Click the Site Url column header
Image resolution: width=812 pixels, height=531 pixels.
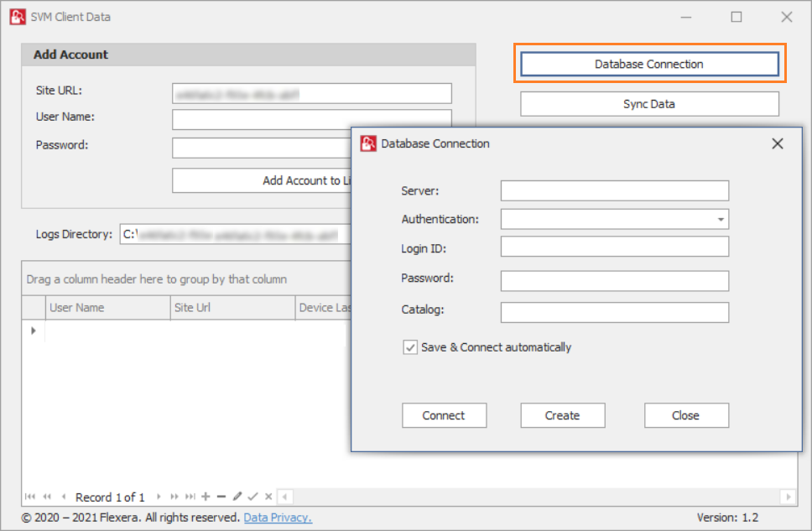(231, 308)
